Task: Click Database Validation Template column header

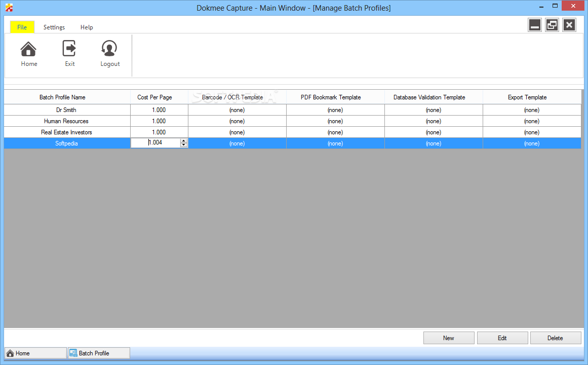Action: [434, 97]
